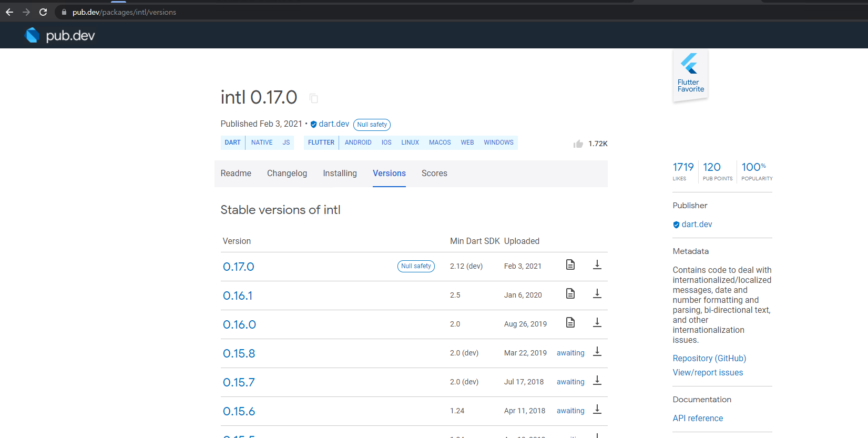Select the Versions tab

389,174
